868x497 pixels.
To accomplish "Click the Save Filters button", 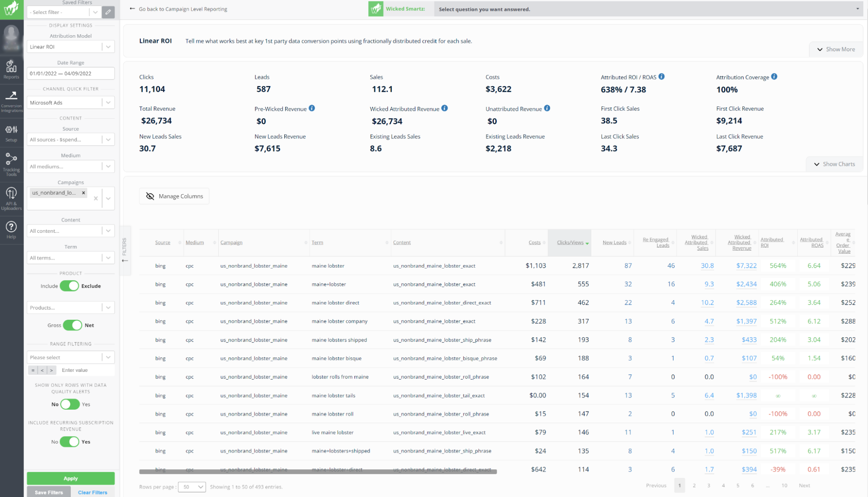I will tap(49, 492).
